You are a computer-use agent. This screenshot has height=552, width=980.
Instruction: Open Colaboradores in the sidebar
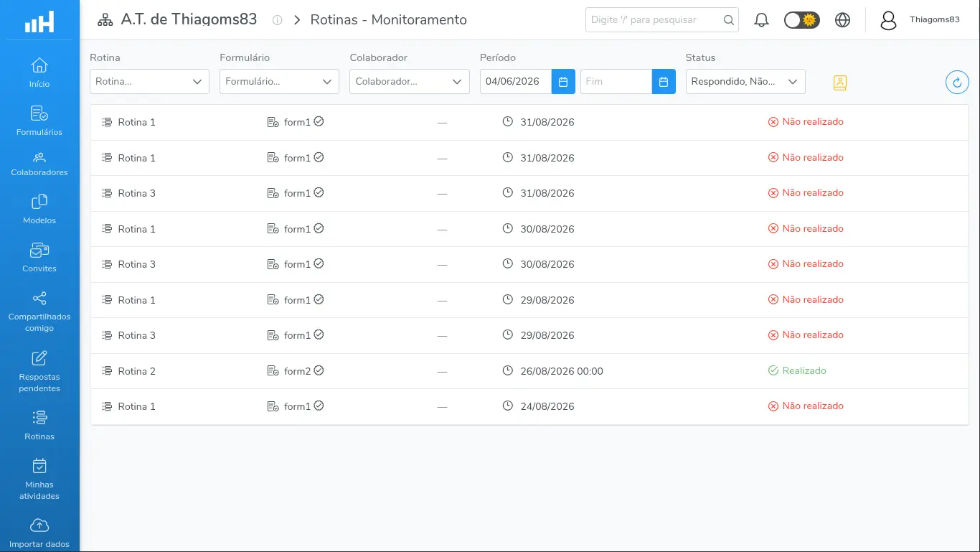coord(39,164)
